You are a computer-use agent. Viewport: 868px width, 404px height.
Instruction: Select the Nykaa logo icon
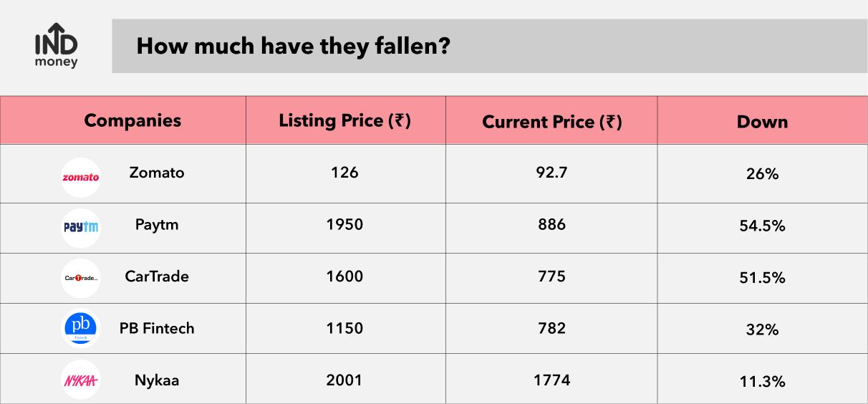click(x=81, y=380)
